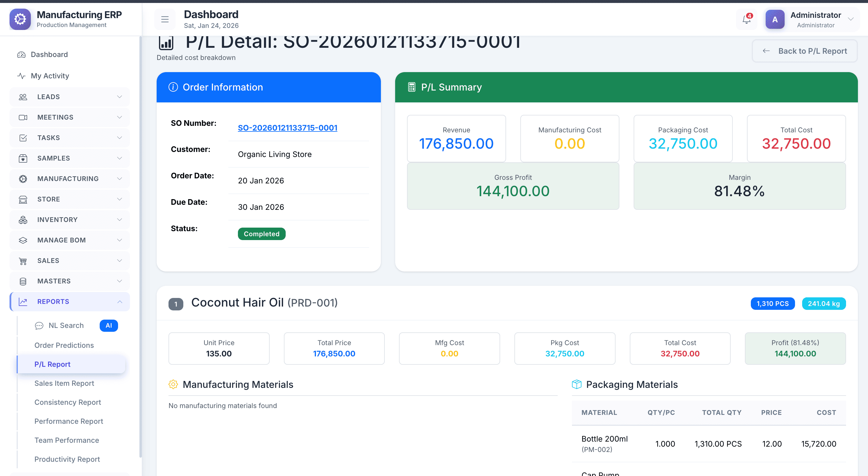Click the Sales cart icon
This screenshot has height=476, width=868.
pos(23,261)
